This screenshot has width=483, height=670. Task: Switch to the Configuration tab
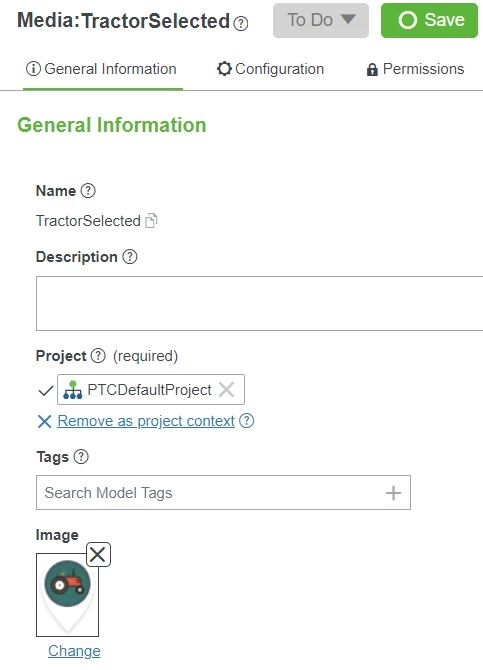pyautogui.click(x=270, y=69)
